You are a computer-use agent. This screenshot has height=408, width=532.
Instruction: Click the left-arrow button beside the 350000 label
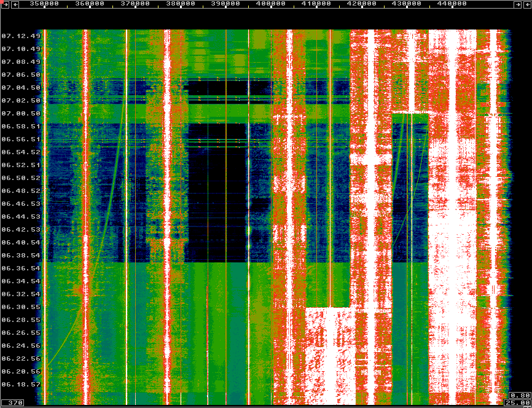point(15,4)
